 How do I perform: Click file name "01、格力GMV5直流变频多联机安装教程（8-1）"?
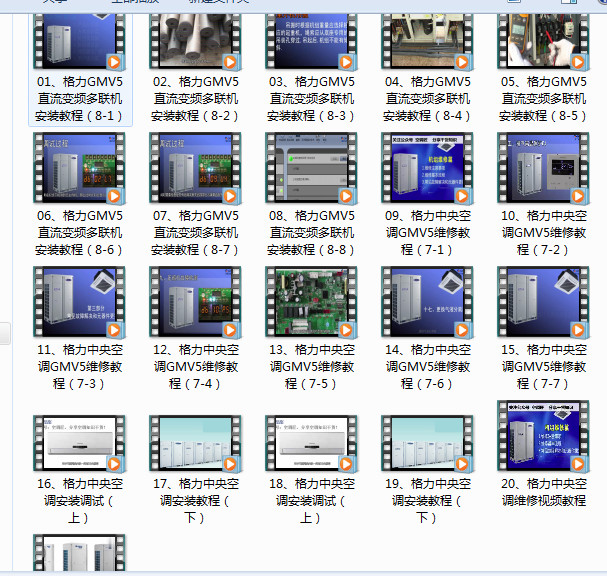pos(79,99)
